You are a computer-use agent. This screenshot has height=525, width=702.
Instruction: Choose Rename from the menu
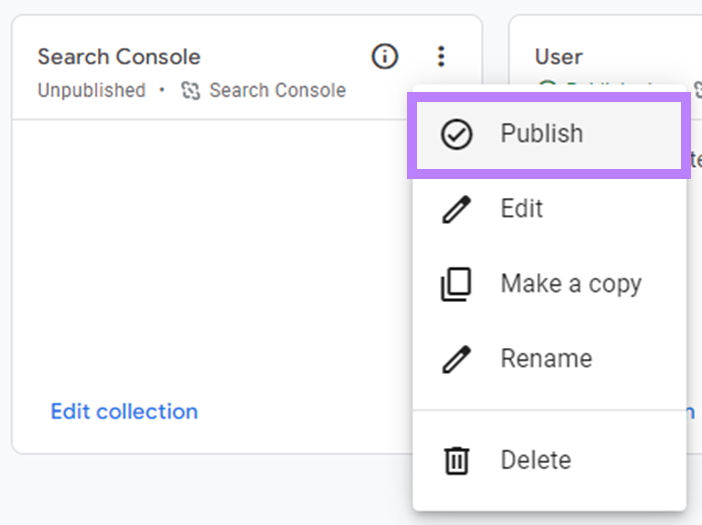[x=549, y=359]
